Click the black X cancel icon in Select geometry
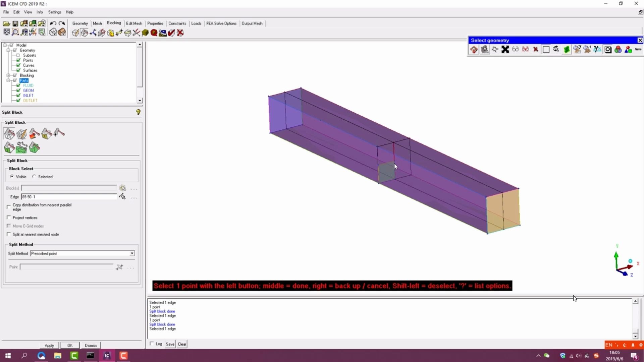This screenshot has width=644, height=362. [x=505, y=50]
